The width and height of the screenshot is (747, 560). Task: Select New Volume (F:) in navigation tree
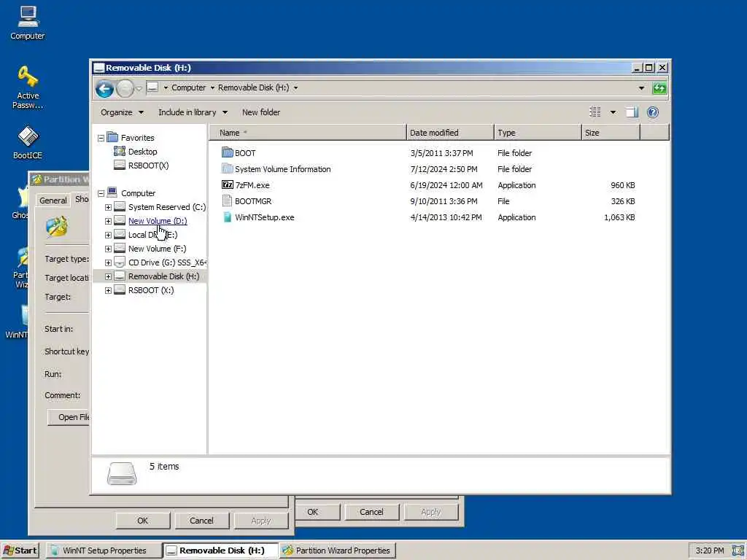pyautogui.click(x=158, y=249)
